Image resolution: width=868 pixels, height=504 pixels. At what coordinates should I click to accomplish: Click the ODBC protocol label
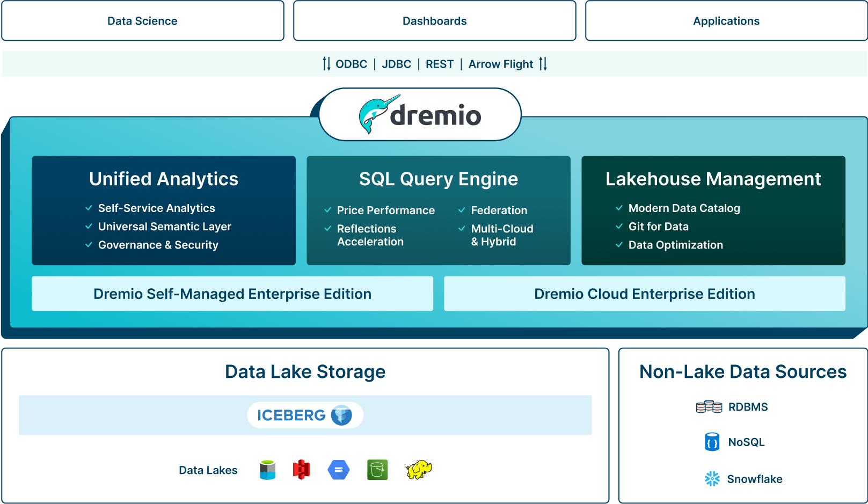point(352,64)
